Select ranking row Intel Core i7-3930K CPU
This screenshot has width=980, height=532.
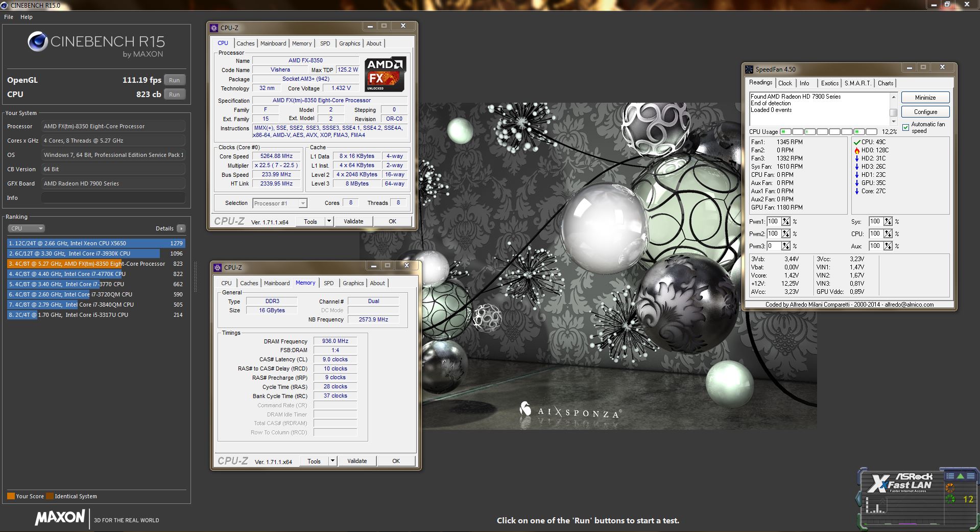point(96,253)
